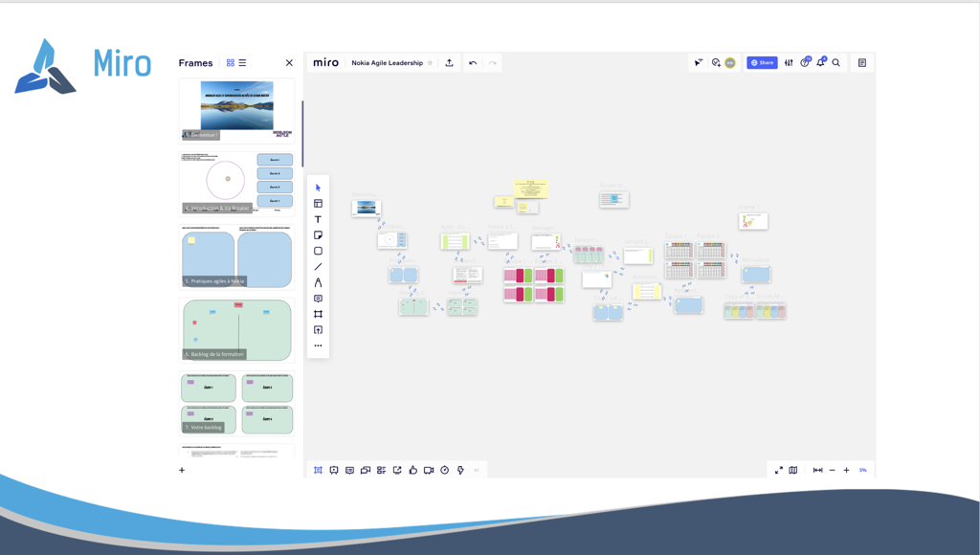The height and width of the screenshot is (555, 980).
Task: Expand more tools with three dots
Action: click(x=318, y=345)
